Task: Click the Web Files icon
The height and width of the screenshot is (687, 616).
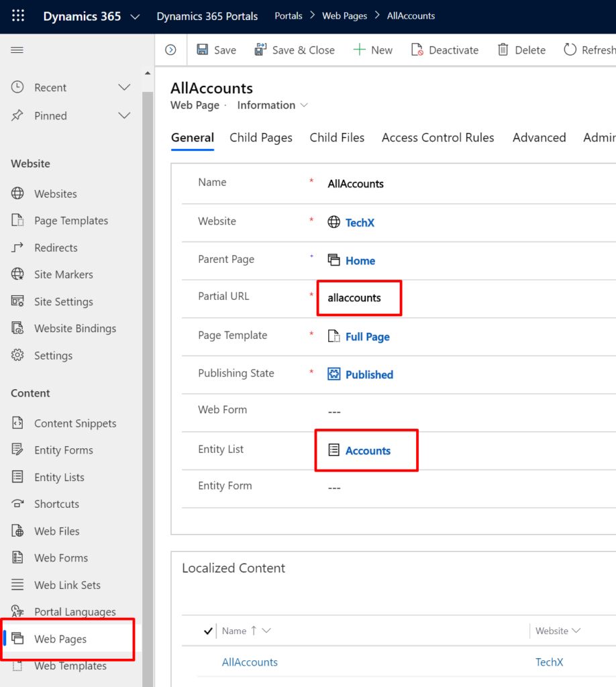Action: click(x=17, y=531)
